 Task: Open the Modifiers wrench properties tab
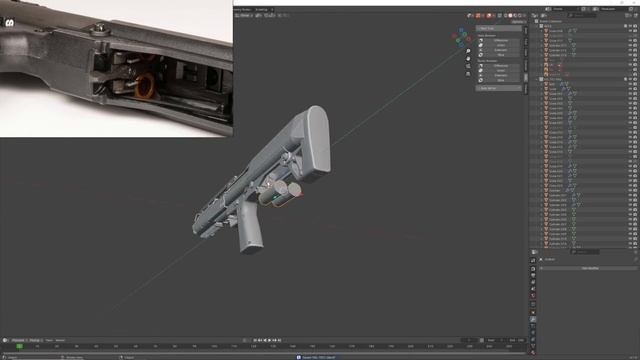(533, 320)
